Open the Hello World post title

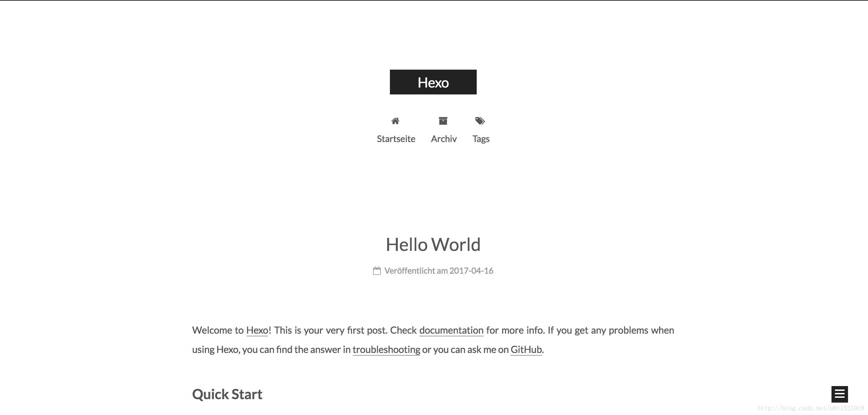coord(433,244)
